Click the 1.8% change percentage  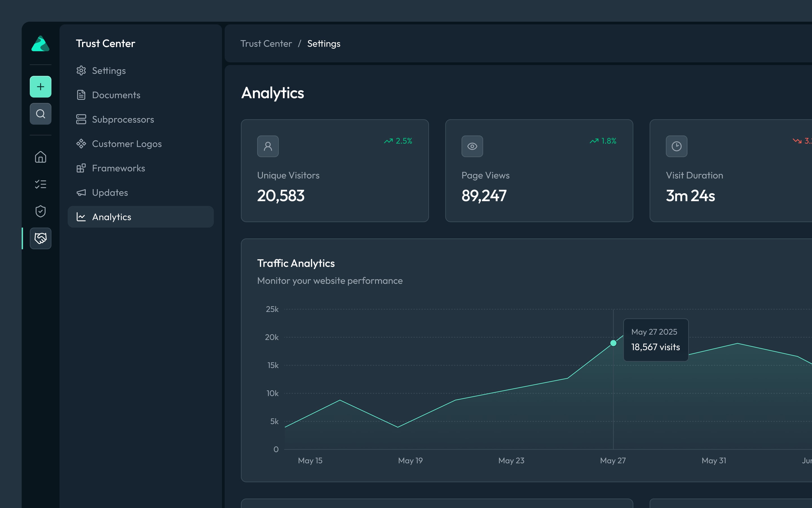tap(609, 141)
